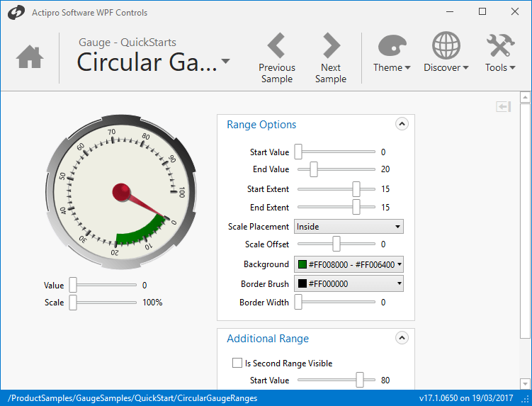Click the Scale Offset slider thumb
532x406 pixels.
[x=336, y=244]
